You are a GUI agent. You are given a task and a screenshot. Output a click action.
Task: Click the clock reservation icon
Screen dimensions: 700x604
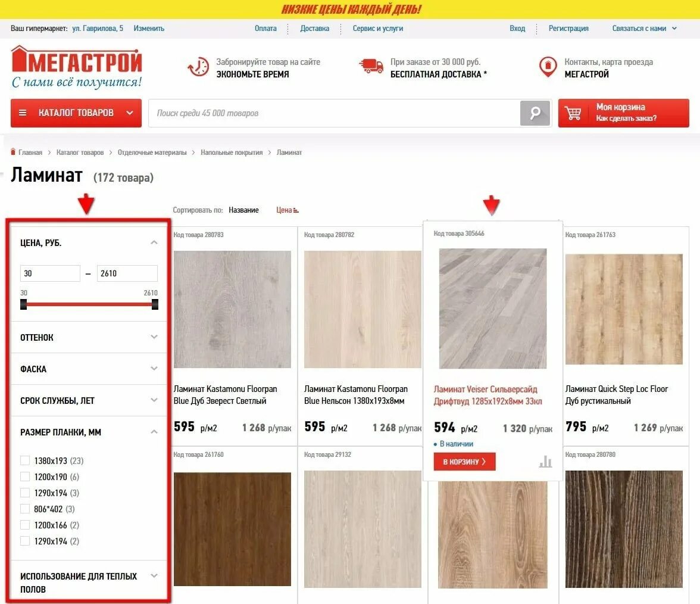point(198,67)
